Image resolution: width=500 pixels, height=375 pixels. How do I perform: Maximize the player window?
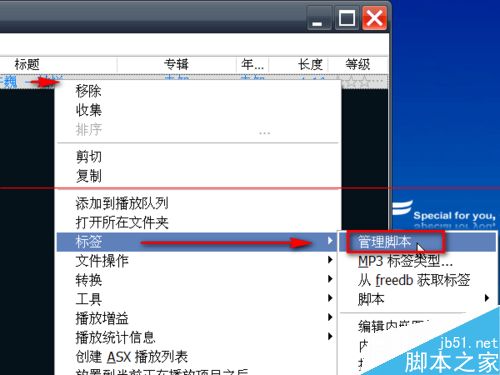pyautogui.click(x=347, y=18)
